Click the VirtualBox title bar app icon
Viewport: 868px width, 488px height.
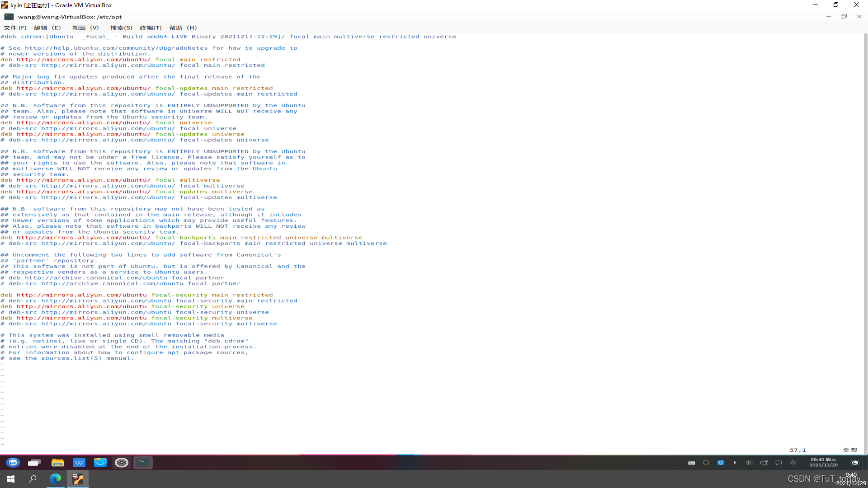[x=5, y=5]
